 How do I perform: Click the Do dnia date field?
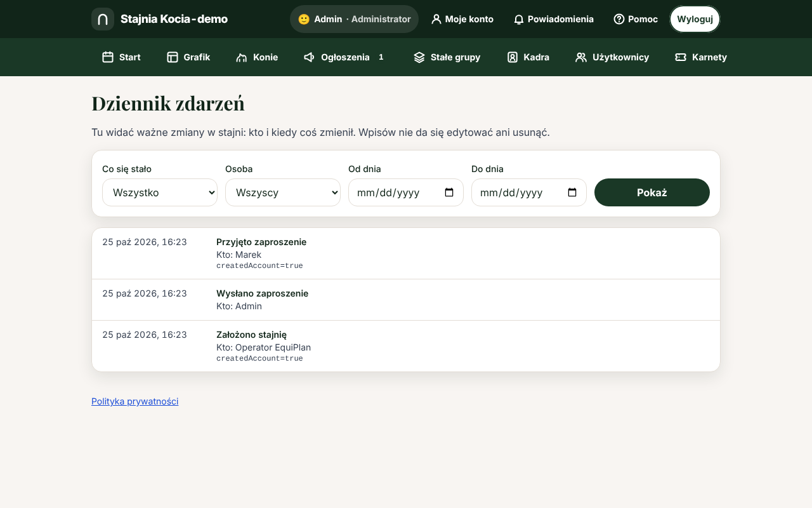[x=529, y=192]
